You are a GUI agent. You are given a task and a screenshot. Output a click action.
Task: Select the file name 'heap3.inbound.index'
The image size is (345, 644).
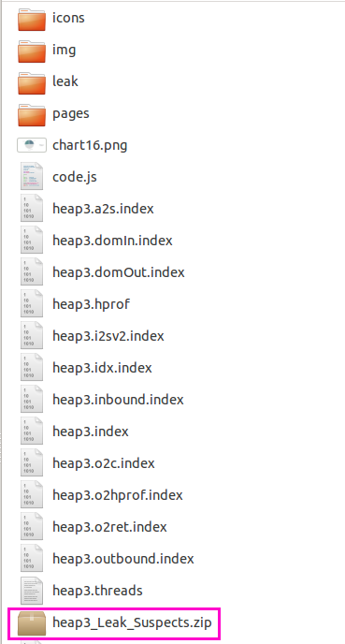[118, 400]
